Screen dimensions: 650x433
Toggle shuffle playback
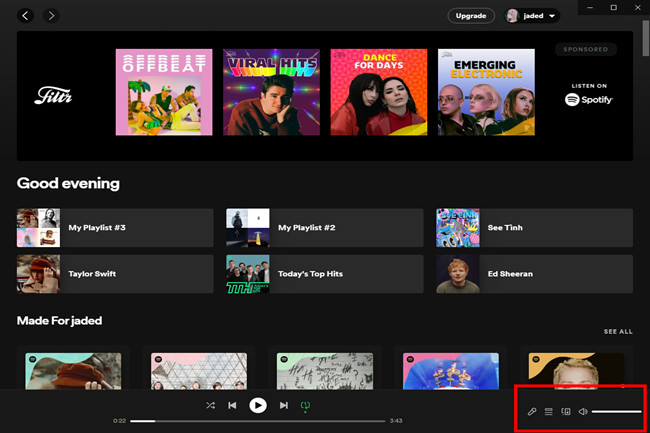pyautogui.click(x=211, y=405)
